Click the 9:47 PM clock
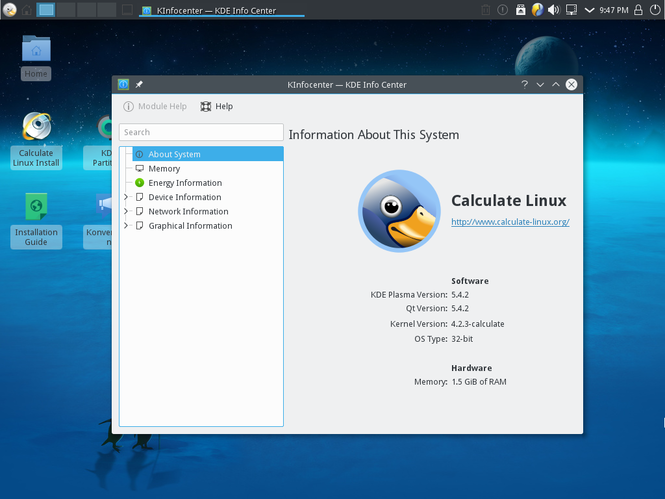Screen dimensions: 665x499 click(614, 10)
